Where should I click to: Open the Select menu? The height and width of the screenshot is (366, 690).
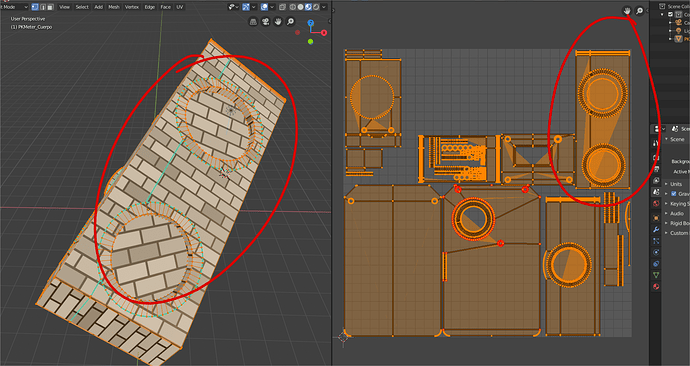[82, 7]
